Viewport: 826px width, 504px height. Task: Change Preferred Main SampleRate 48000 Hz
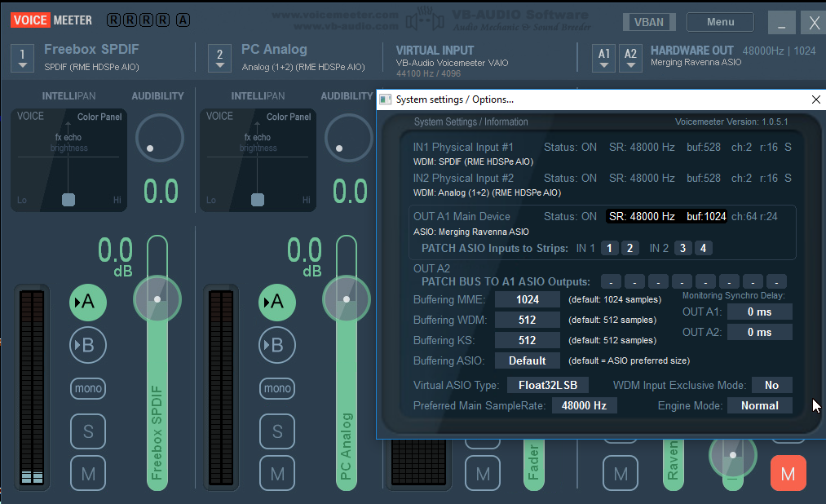[x=584, y=405]
